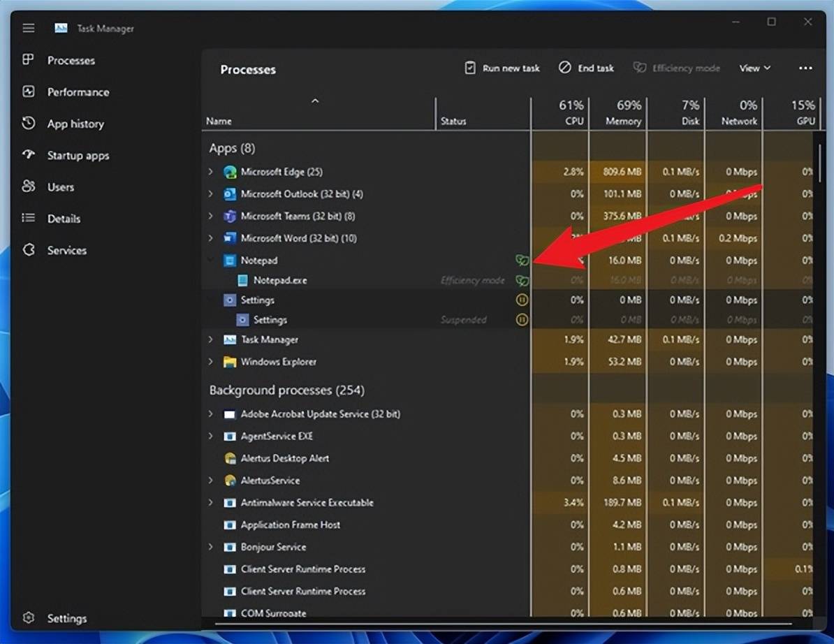Click the Run new task button
The image size is (834, 644).
(x=502, y=68)
